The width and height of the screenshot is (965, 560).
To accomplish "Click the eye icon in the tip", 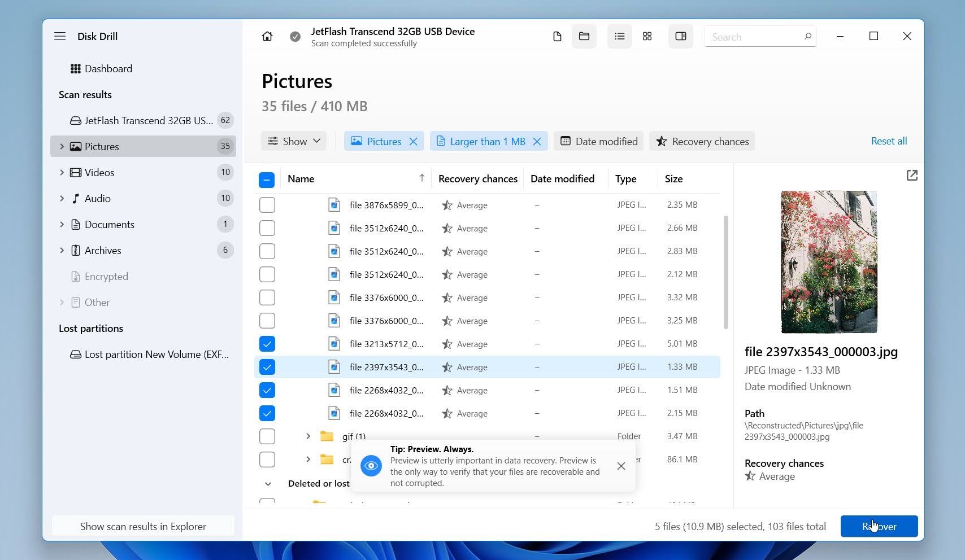I will point(371,466).
